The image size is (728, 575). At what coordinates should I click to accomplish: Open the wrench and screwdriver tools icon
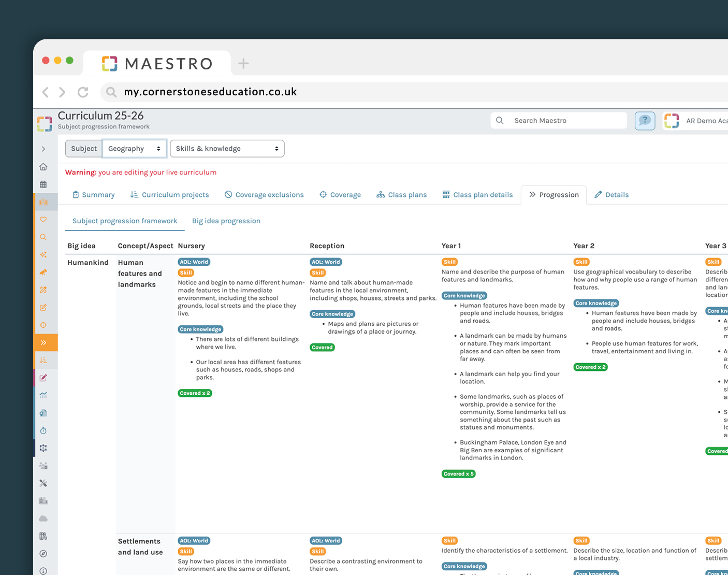click(43, 483)
